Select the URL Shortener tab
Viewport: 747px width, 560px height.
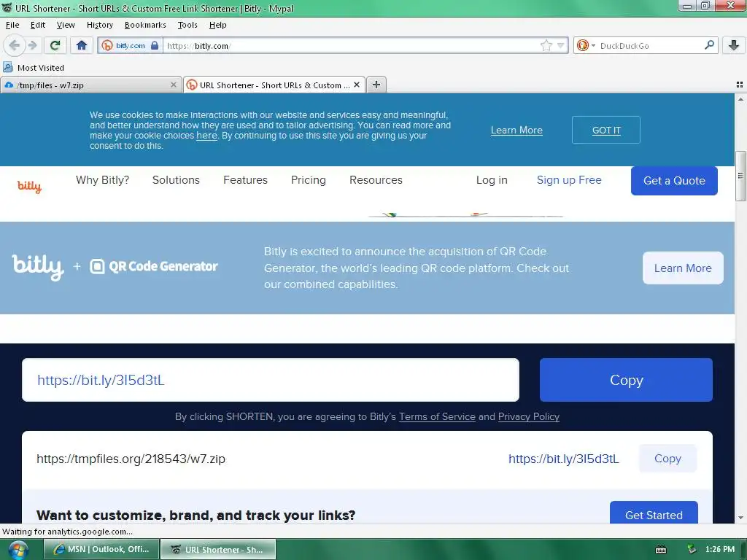[x=274, y=85]
